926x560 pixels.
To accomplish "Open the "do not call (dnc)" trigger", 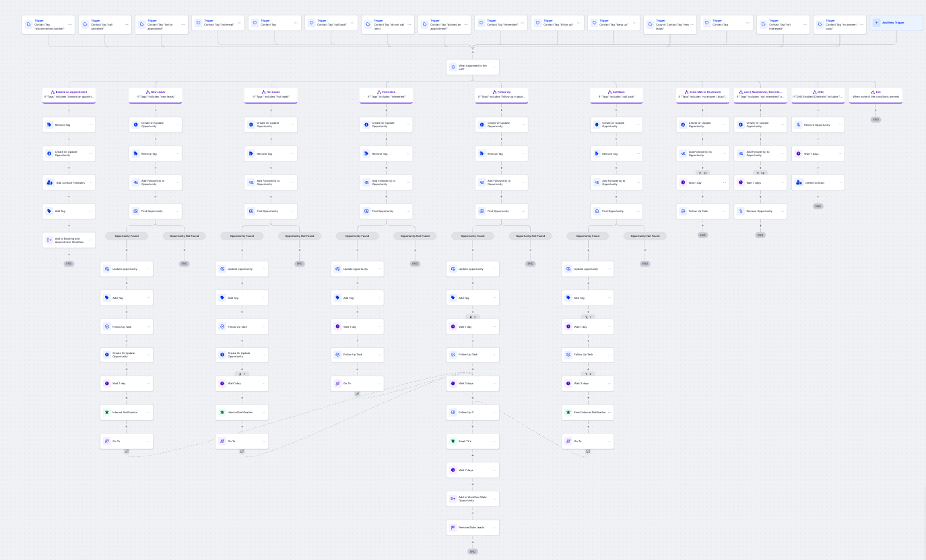I will [x=388, y=24].
